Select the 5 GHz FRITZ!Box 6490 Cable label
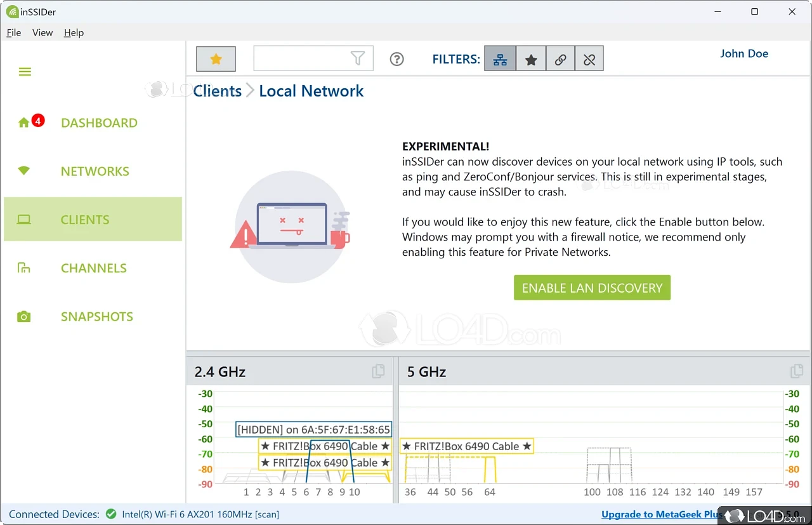 tap(466, 446)
